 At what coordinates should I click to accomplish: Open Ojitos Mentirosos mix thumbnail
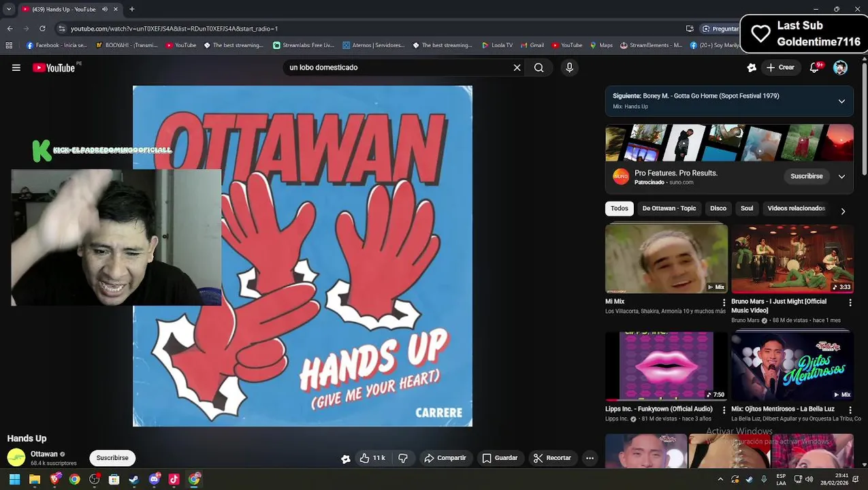coord(792,366)
